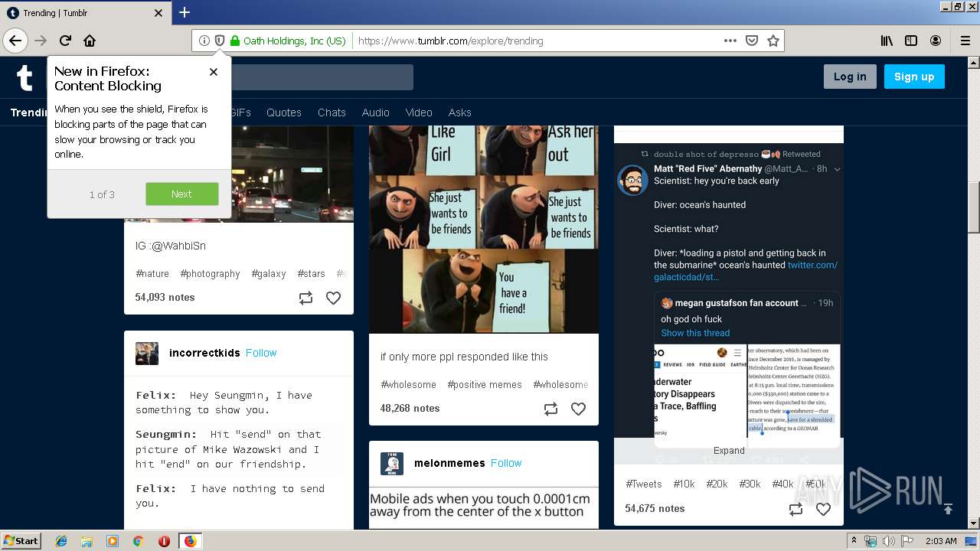
Task: Go back with the browser back arrow
Action: point(15,41)
